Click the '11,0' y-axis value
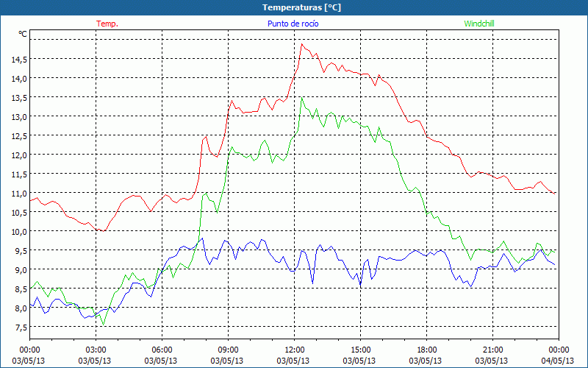 [x=19, y=193]
